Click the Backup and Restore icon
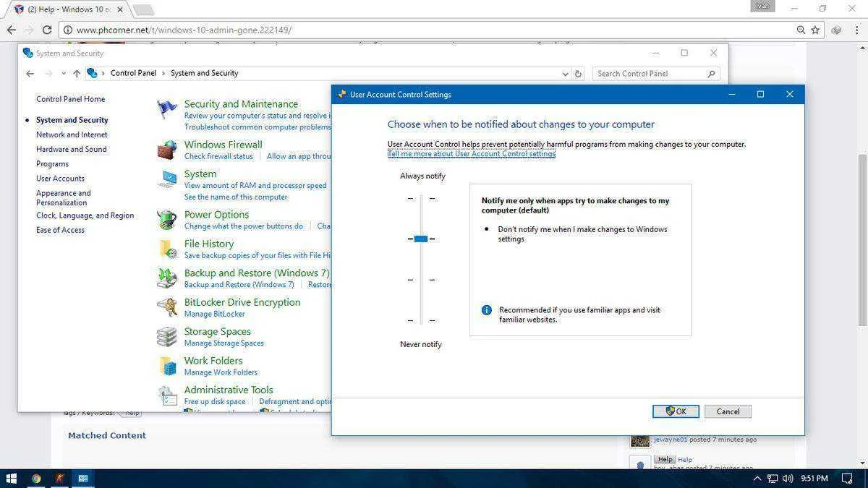The image size is (868, 488). click(167, 278)
